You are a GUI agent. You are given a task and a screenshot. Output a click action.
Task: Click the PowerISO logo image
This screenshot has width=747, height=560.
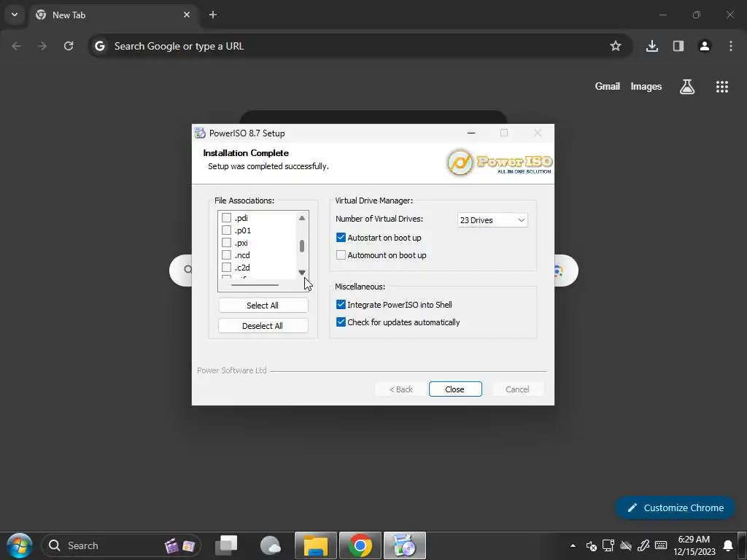point(499,163)
